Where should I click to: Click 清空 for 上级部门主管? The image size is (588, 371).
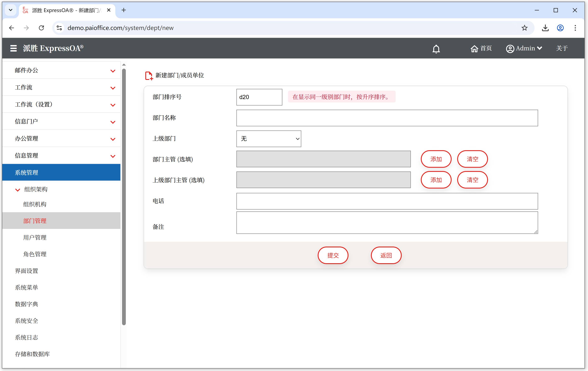[x=472, y=180]
